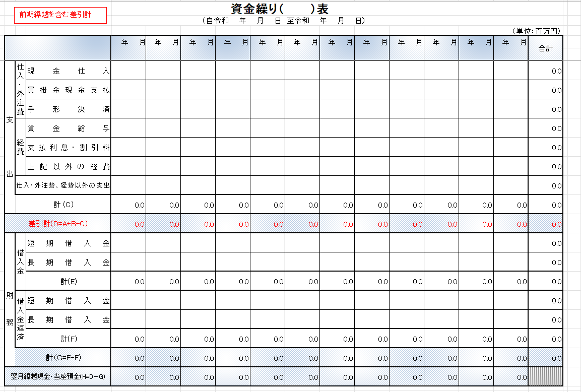Click the 上記以外の経費 row label
This screenshot has height=392, width=581.
(68, 167)
